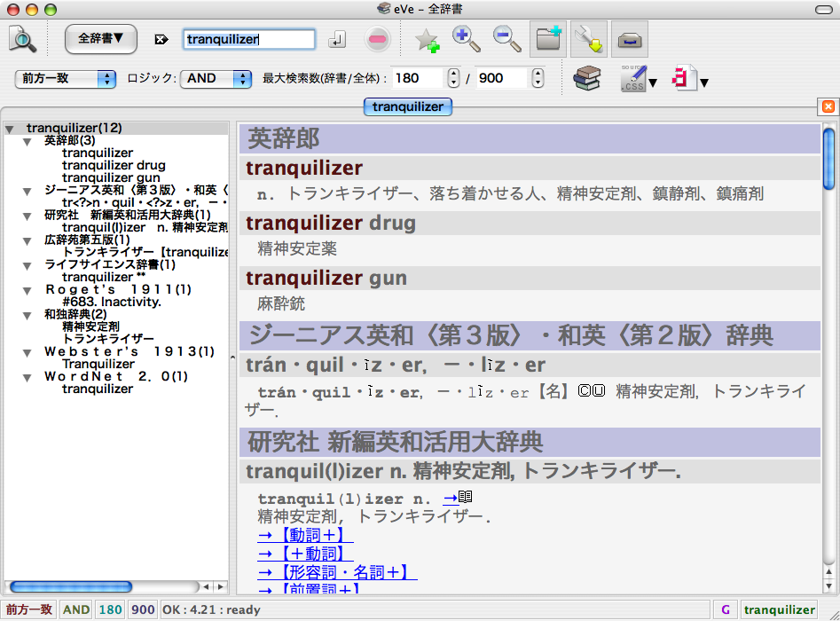840x621 pixels.
Task: Select 精神安定剤 entry in tree
Action: click(x=90, y=326)
